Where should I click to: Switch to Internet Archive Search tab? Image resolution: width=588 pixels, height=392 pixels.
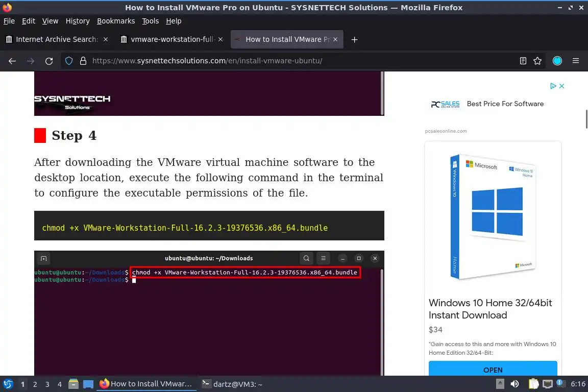tap(57, 39)
